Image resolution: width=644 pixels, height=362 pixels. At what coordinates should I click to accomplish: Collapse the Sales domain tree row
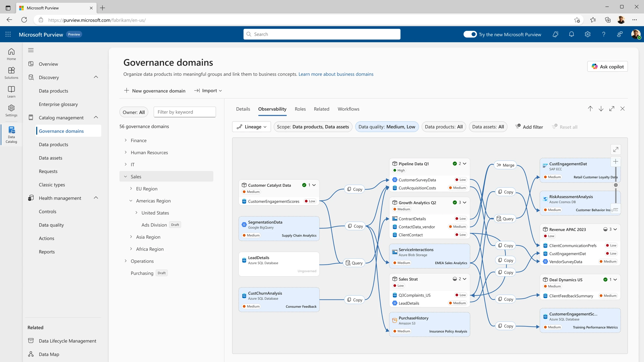click(126, 176)
